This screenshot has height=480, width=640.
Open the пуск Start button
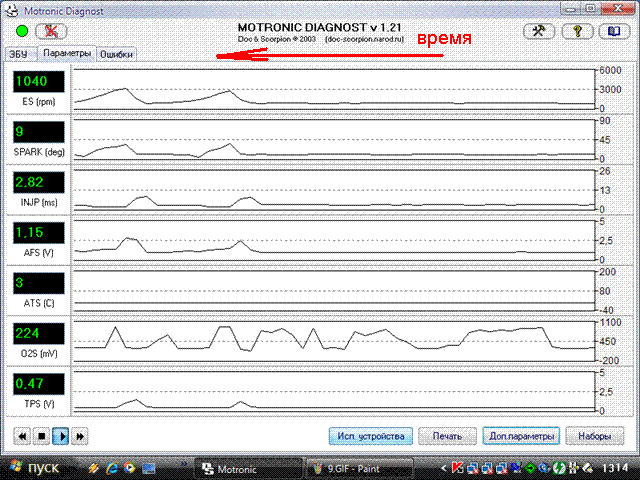click(35, 468)
